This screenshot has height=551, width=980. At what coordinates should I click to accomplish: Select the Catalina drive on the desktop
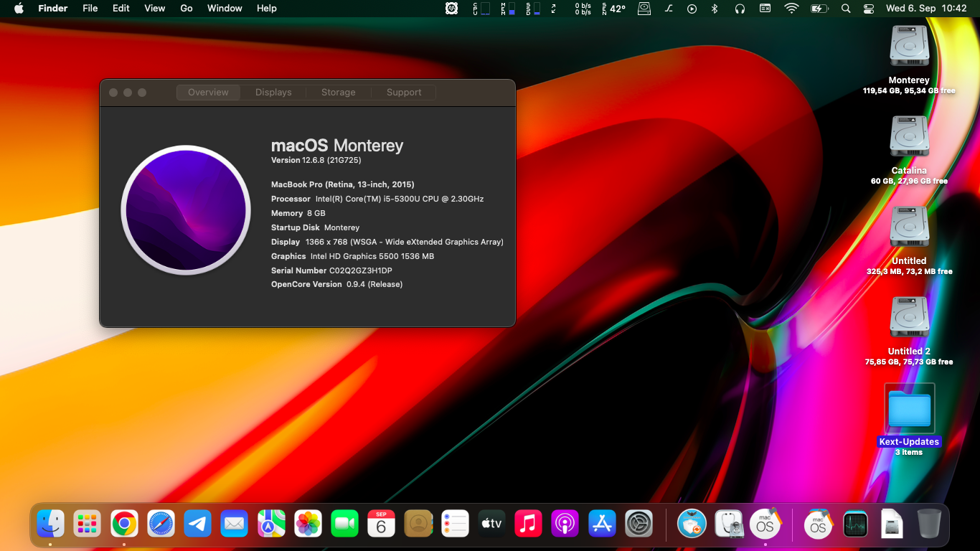909,136
